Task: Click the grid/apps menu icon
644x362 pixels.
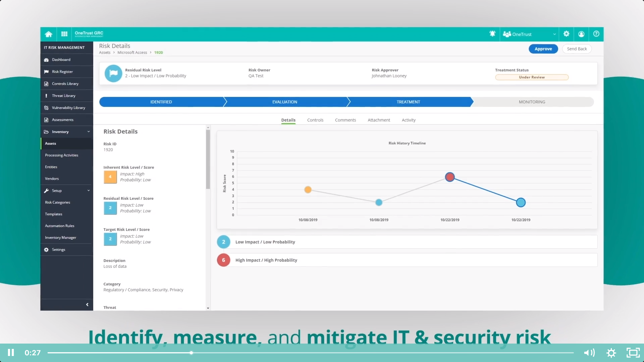Action: [63, 34]
